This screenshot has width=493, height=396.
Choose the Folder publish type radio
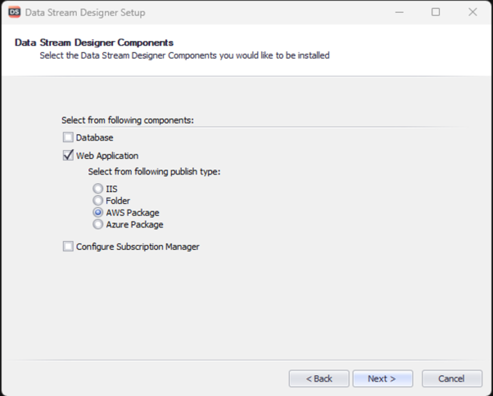click(x=98, y=201)
